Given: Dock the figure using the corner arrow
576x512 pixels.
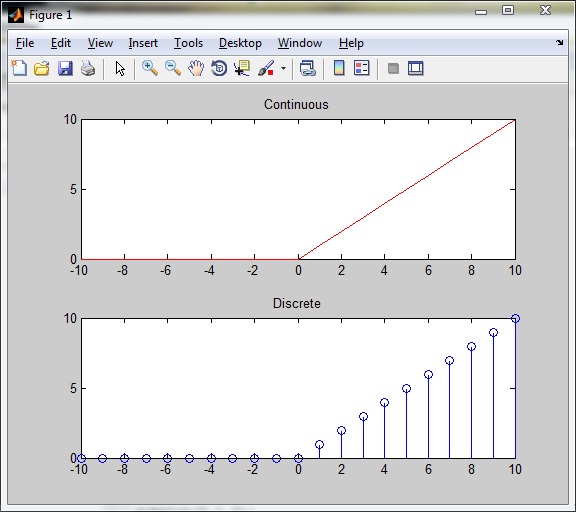Looking at the screenshot, I should coord(559,43).
